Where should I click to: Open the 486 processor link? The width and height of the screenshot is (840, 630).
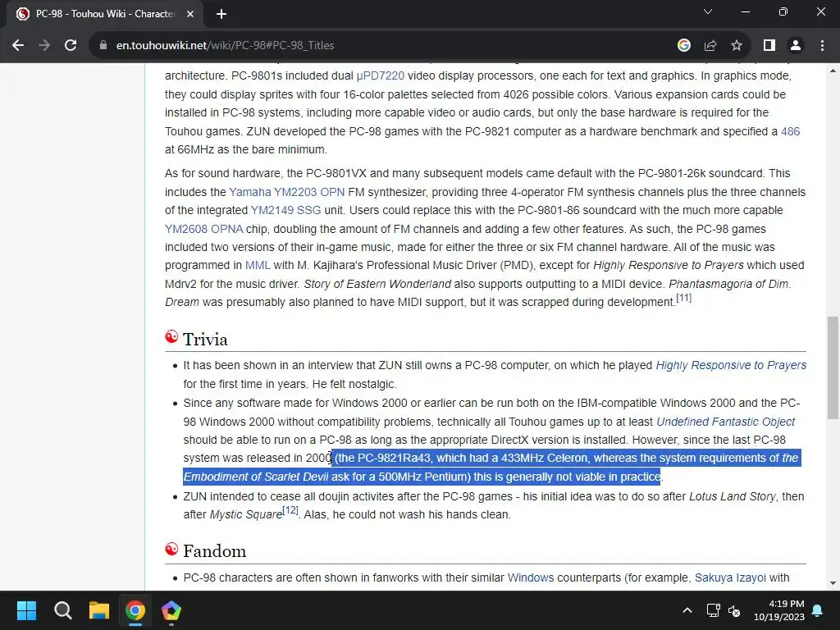click(790, 131)
